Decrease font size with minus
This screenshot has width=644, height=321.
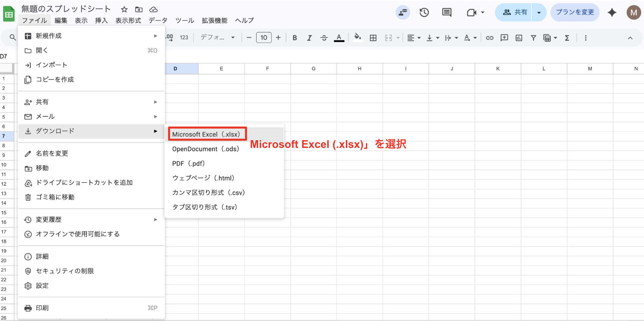point(249,37)
